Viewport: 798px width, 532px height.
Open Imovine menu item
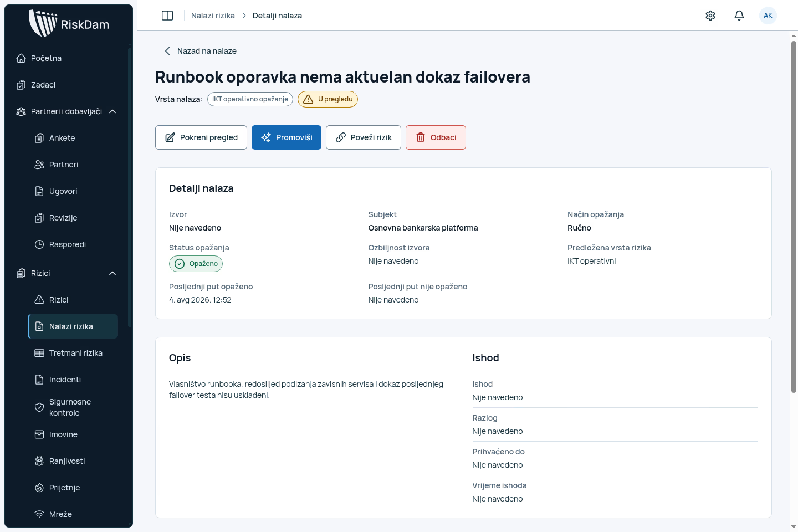73,434
